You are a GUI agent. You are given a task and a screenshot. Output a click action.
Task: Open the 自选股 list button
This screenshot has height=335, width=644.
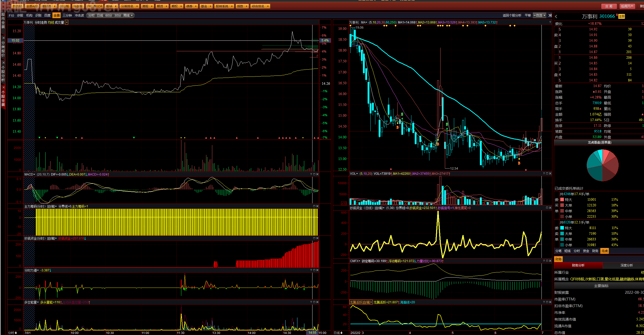[18, 6]
